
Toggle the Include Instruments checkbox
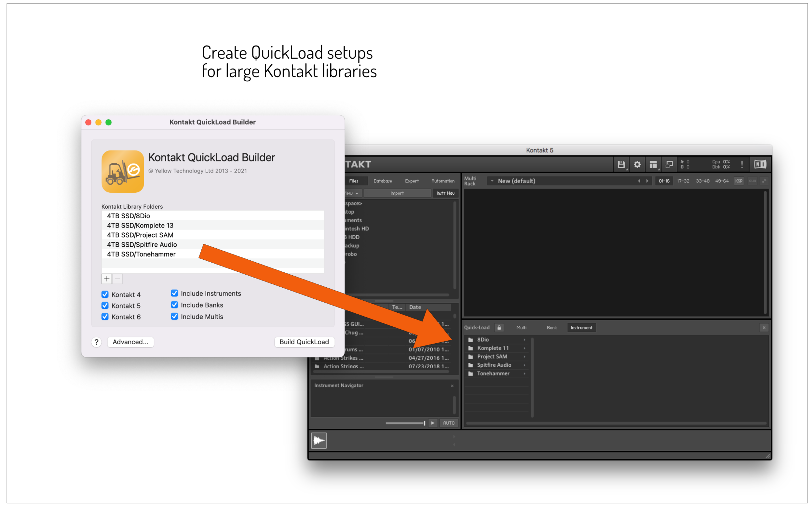pos(174,293)
